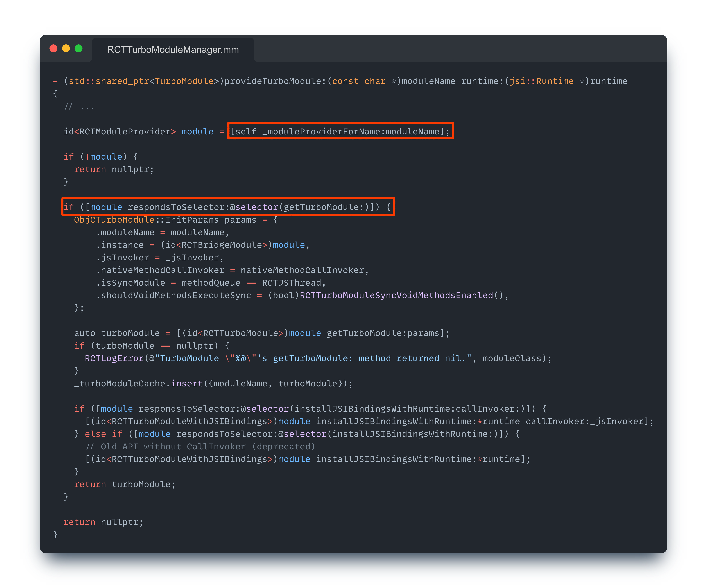Click the RCTJSThread identifier
The width and height of the screenshot is (707, 588).
click(x=292, y=283)
